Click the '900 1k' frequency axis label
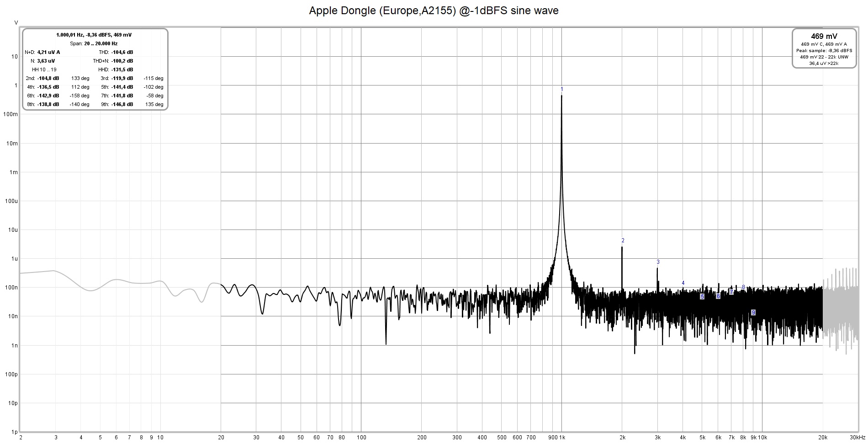This screenshot has width=868, height=443. click(557, 438)
